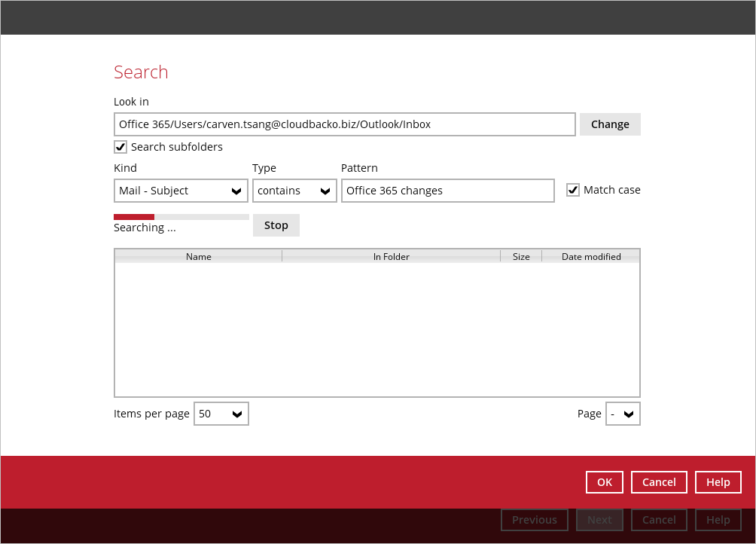The height and width of the screenshot is (544, 756).
Task: Open the Items per page dropdown
Action: pyautogui.click(x=221, y=414)
